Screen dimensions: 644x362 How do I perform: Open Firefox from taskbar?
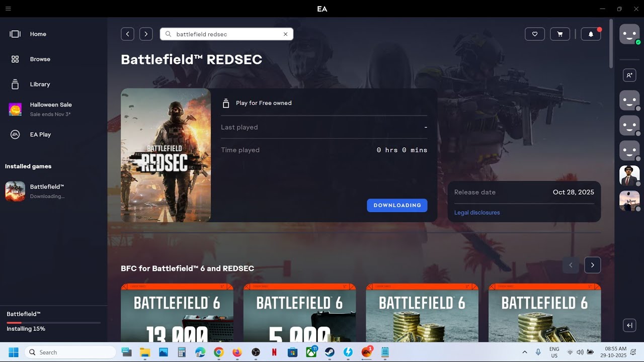pyautogui.click(x=237, y=352)
